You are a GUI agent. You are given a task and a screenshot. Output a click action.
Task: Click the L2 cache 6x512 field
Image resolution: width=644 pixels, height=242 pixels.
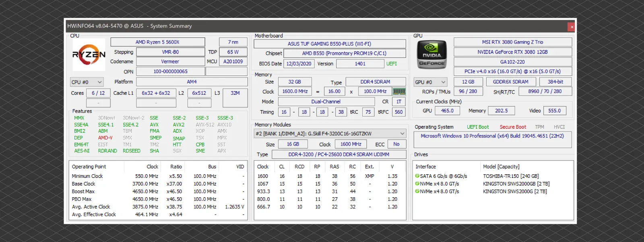click(199, 93)
